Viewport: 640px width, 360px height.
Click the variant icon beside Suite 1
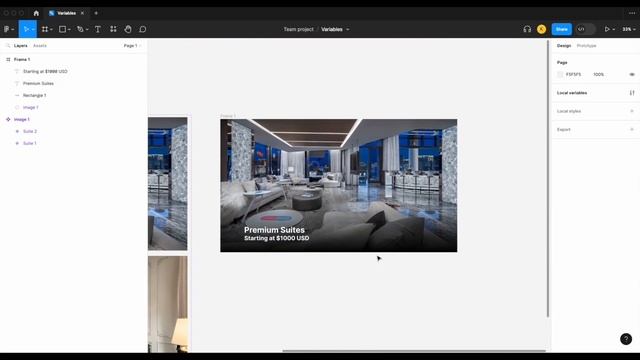(17, 143)
